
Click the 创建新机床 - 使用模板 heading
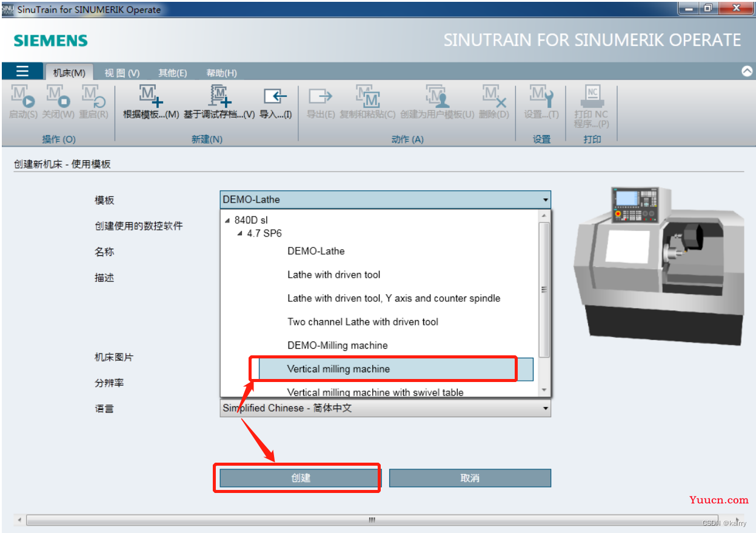62,164
